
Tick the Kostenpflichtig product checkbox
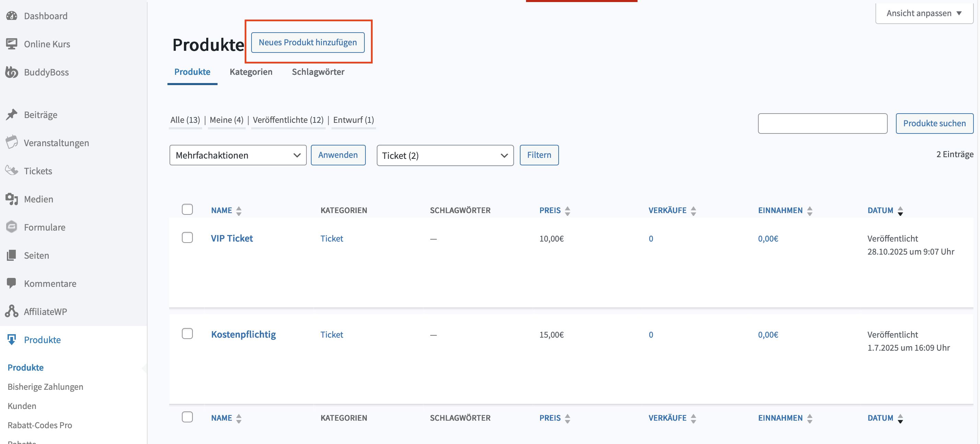click(187, 334)
